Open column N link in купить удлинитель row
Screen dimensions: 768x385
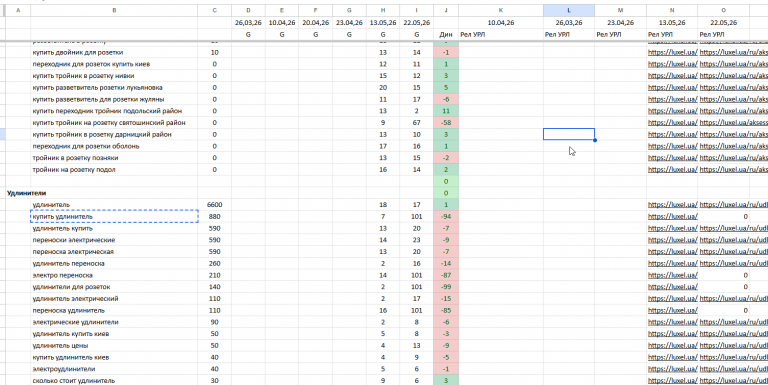672,217
